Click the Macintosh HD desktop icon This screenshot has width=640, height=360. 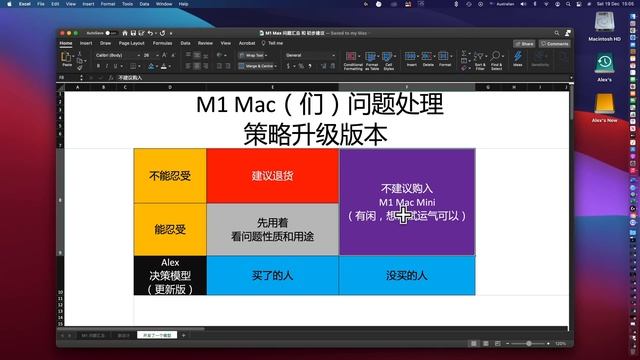(x=604, y=22)
